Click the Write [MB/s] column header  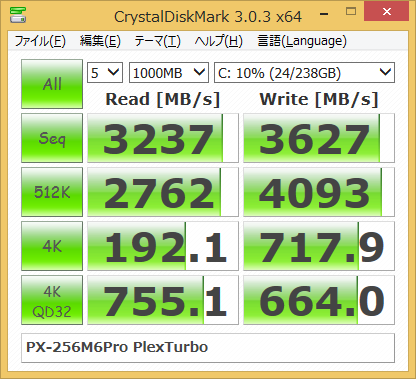pyautogui.click(x=319, y=99)
